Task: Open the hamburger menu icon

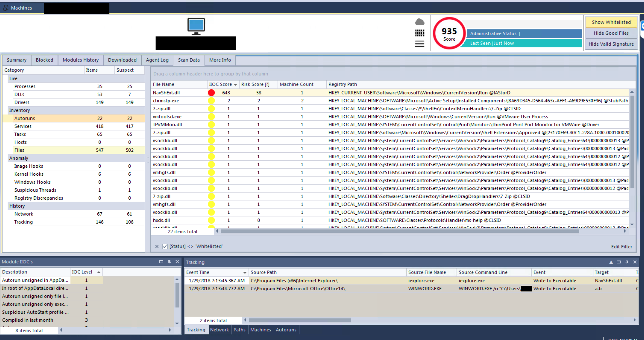Action: click(x=420, y=44)
